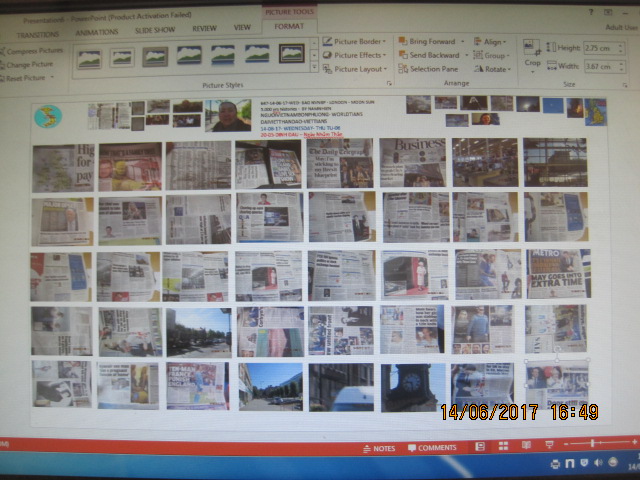The width and height of the screenshot is (640, 480).
Task: Toggle the Selection Pane
Action: pos(428,69)
